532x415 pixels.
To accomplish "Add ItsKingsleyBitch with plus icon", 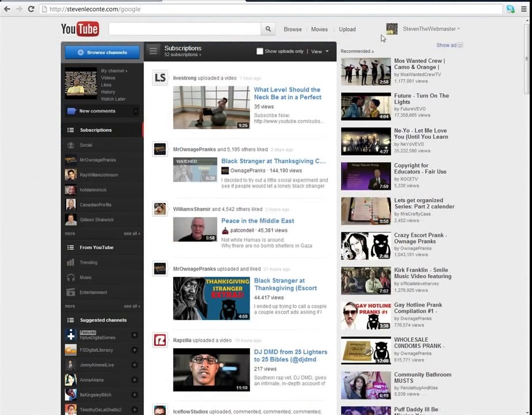I will [134, 395].
